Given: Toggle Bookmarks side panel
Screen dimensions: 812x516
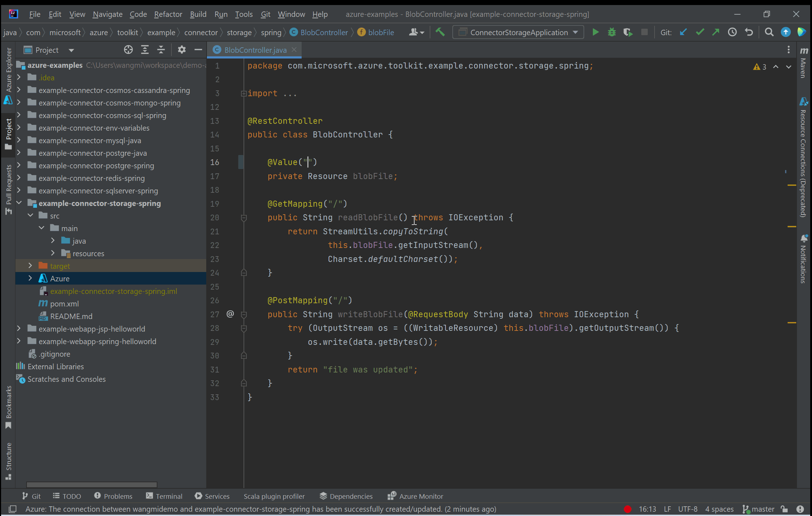Looking at the screenshot, I should click(x=9, y=407).
